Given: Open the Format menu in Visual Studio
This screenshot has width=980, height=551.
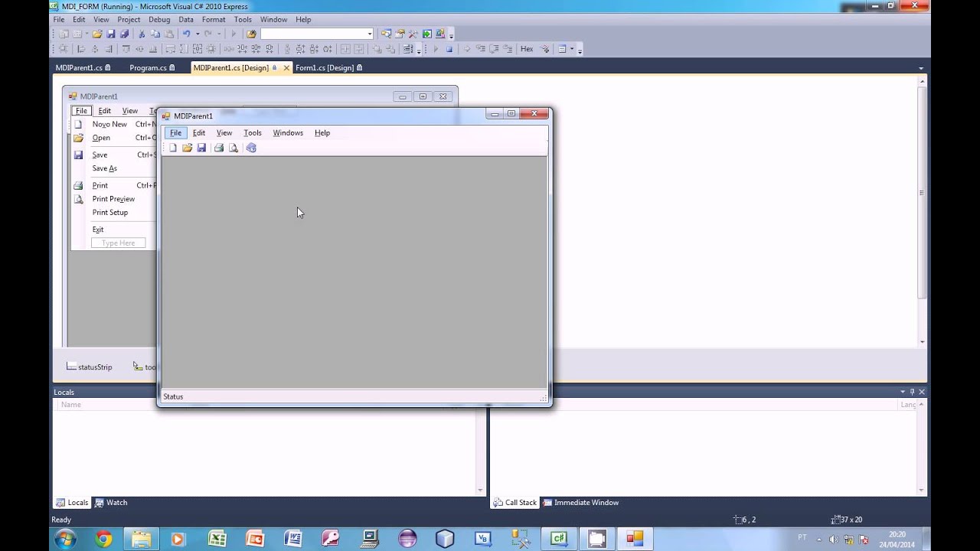Looking at the screenshot, I should click(214, 19).
